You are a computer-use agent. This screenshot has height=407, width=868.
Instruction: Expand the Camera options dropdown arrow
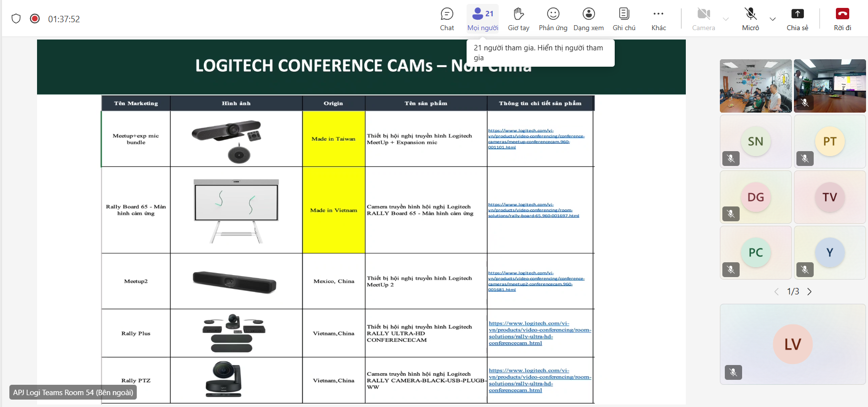pyautogui.click(x=725, y=19)
